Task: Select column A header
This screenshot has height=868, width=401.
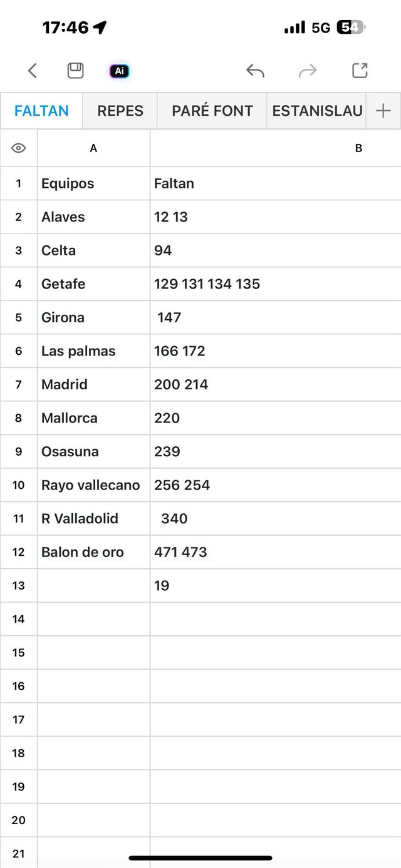Action: 93,148
